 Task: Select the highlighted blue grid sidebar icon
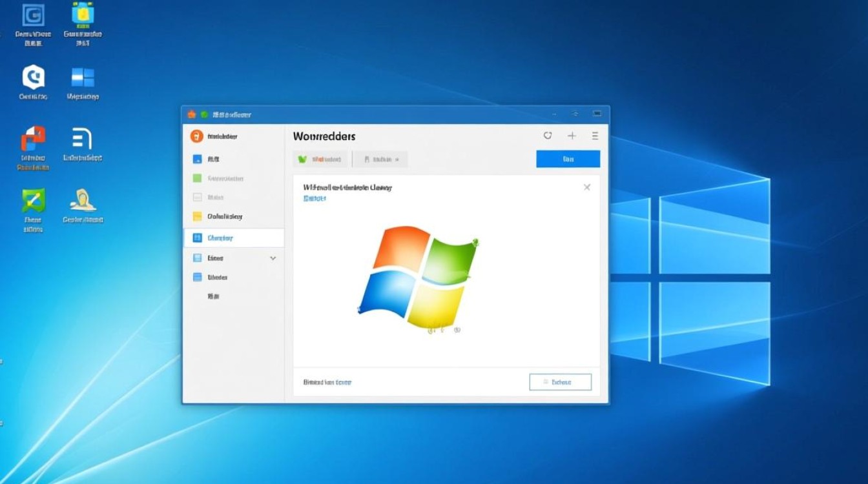(198, 237)
